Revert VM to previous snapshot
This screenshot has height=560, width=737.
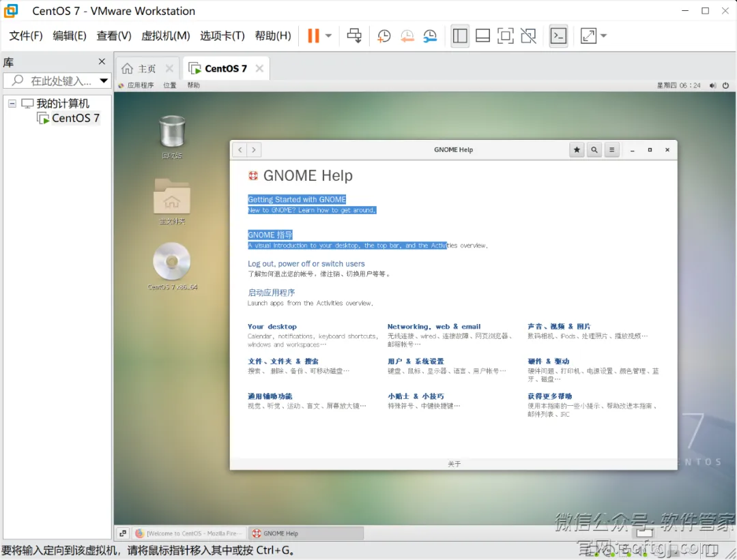coord(407,35)
